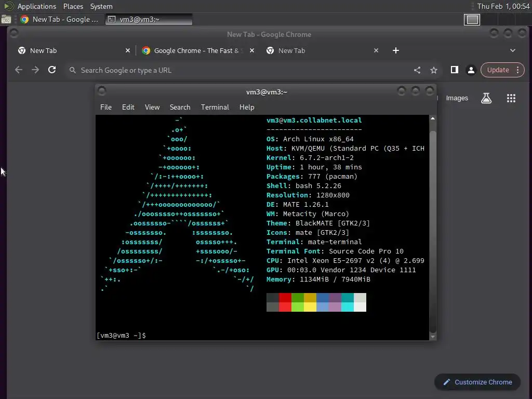Open the terminal Edit menu

(128, 107)
